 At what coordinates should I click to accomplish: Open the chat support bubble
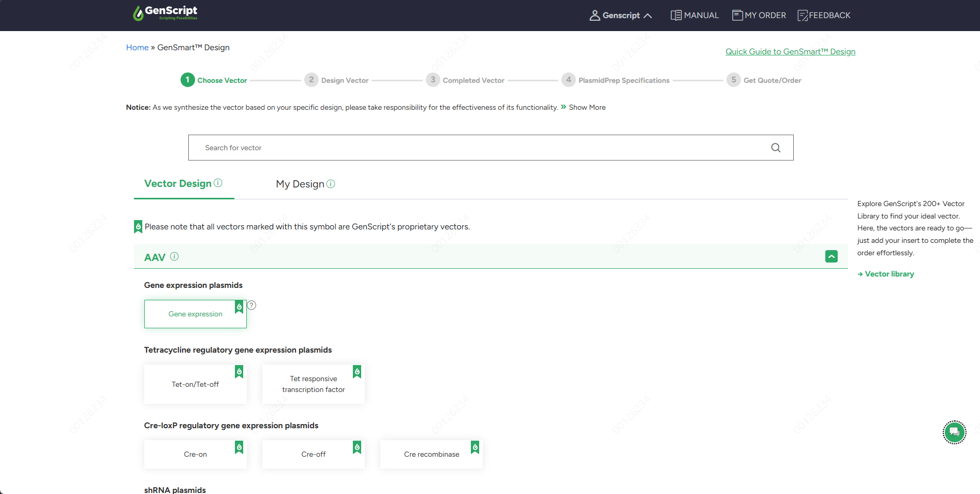click(x=955, y=432)
